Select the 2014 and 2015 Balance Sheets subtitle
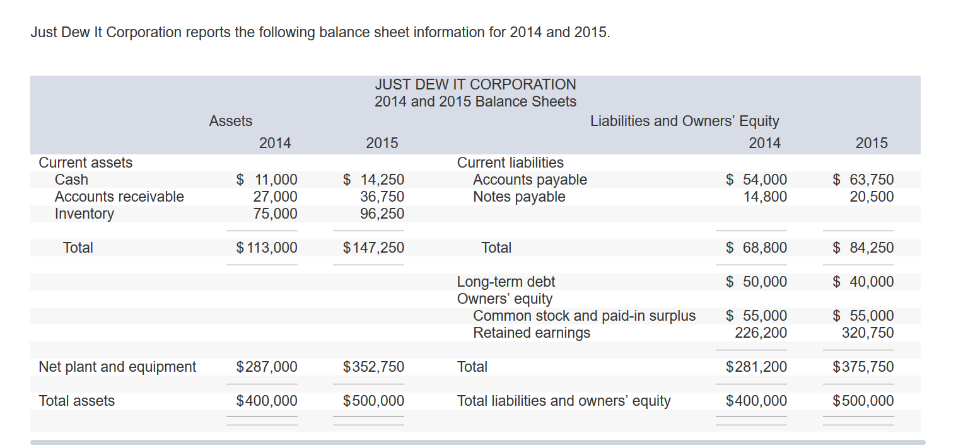 475,101
